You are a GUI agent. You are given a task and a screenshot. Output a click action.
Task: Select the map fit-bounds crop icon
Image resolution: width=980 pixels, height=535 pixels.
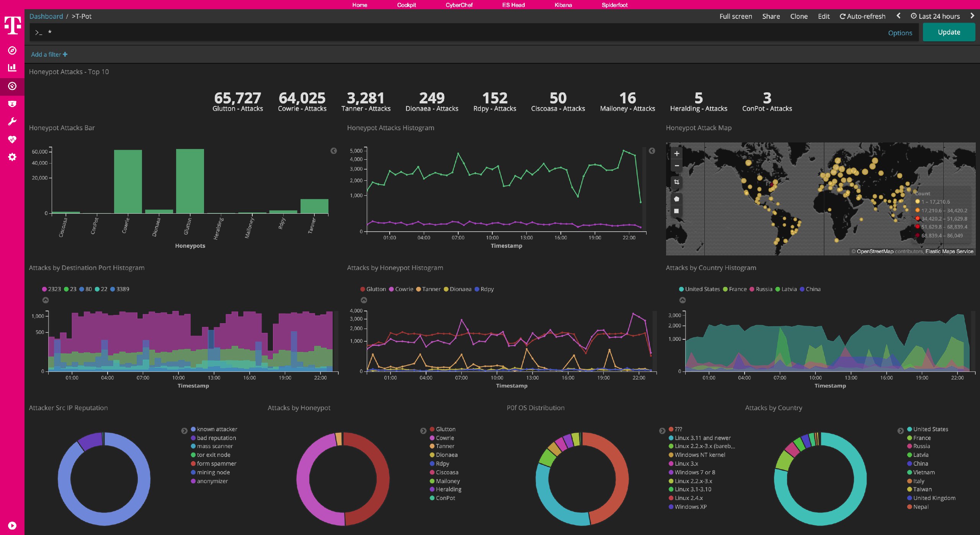[676, 182]
